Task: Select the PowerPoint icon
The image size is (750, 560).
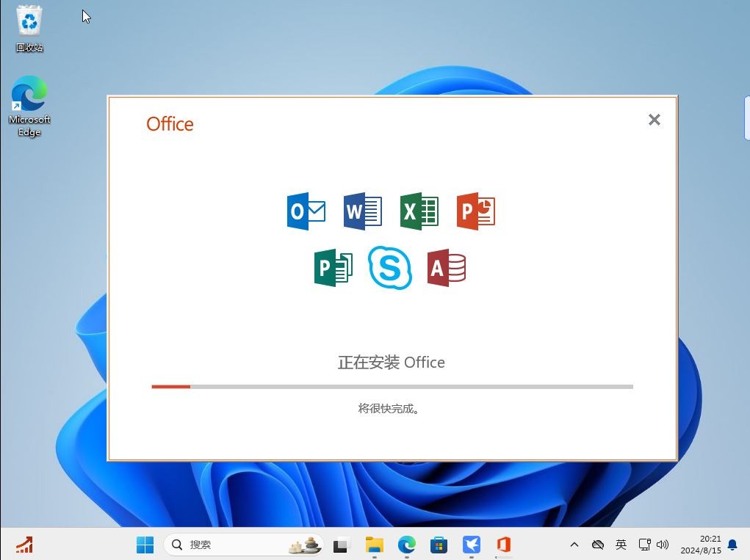Action: point(476,211)
